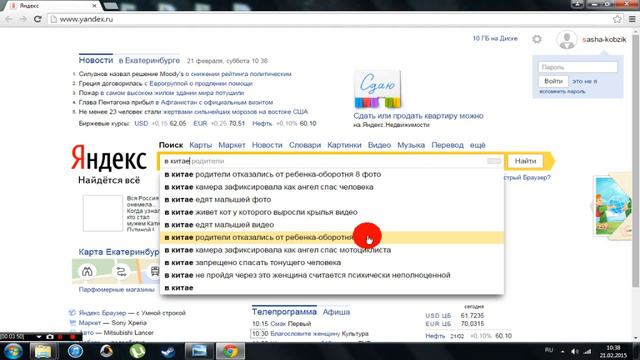Open Yandex settings gear icon

(x=537, y=39)
